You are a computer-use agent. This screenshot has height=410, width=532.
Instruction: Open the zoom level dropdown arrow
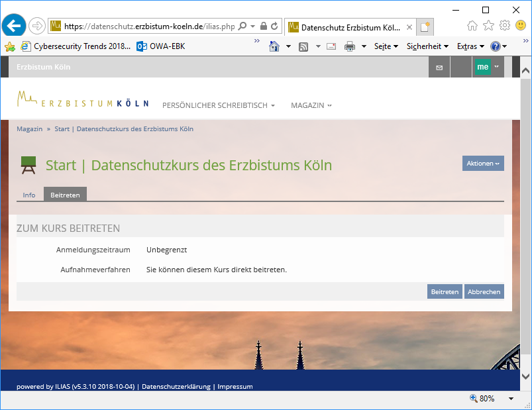pyautogui.click(x=511, y=399)
